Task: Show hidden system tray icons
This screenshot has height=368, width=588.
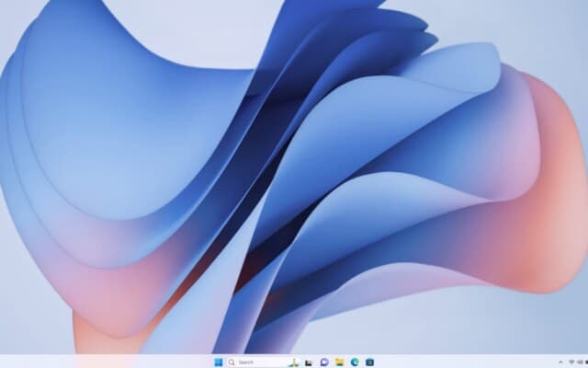Action: pos(560,362)
